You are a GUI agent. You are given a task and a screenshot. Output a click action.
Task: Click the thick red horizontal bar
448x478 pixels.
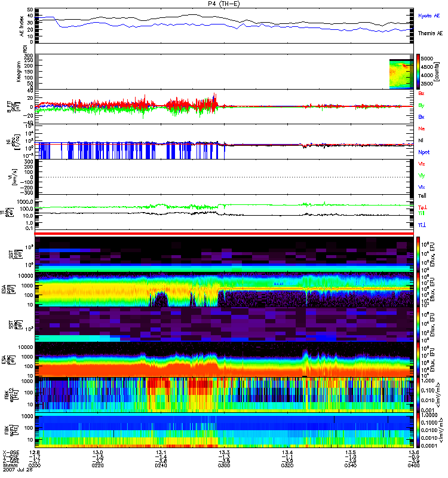(x=224, y=234)
